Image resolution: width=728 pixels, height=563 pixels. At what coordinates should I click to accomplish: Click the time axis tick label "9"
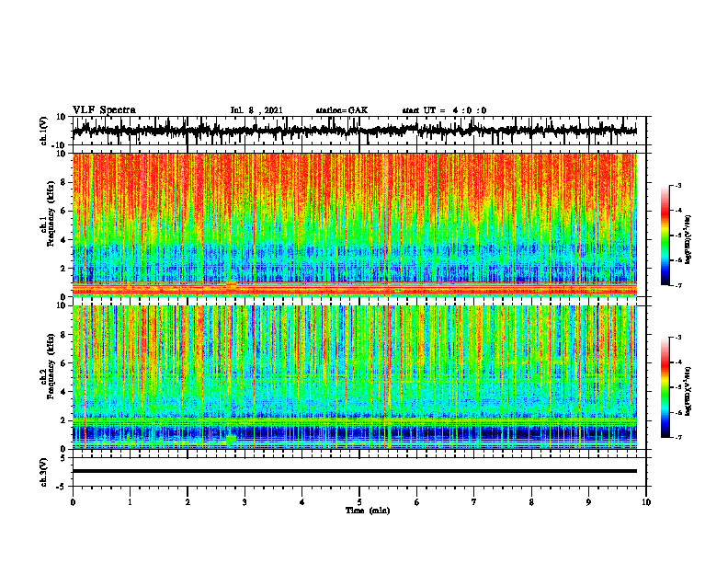pos(588,502)
